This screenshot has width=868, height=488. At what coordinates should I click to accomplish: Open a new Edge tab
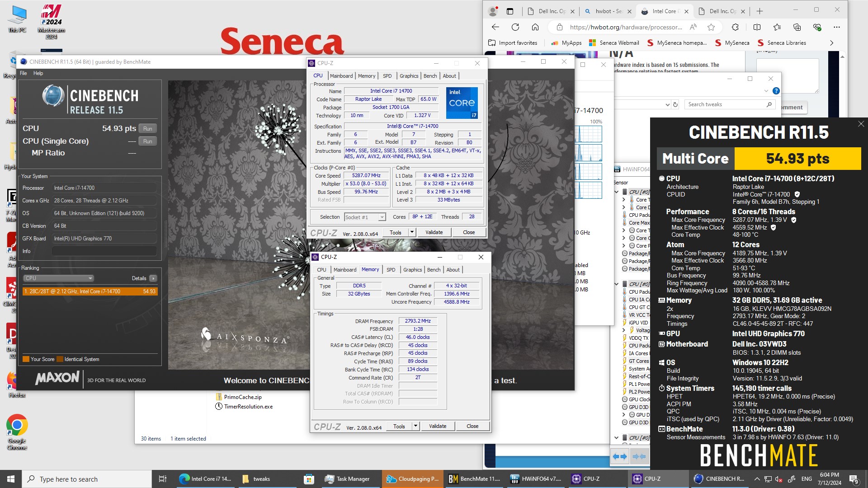(x=760, y=11)
